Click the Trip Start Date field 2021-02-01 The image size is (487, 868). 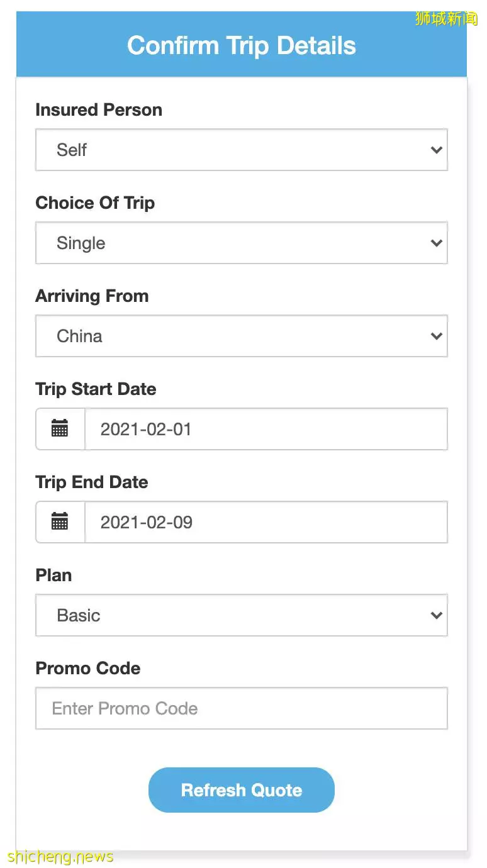[266, 429]
